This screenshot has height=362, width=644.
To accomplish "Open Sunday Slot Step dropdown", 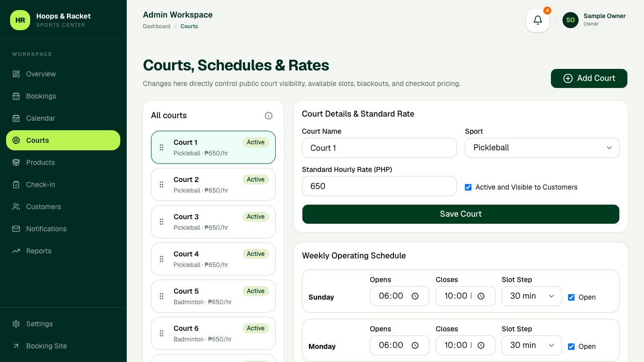I will coord(532,296).
